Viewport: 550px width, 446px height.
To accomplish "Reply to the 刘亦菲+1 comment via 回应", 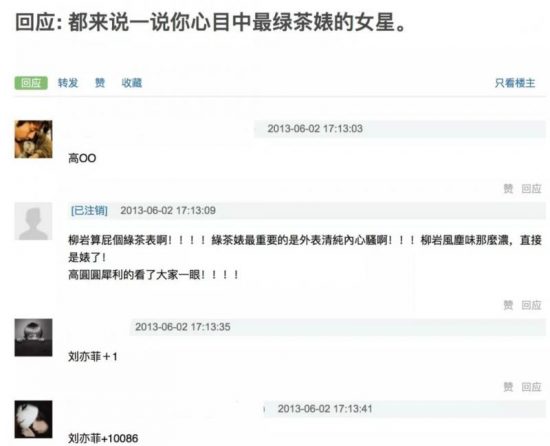I will point(531,387).
